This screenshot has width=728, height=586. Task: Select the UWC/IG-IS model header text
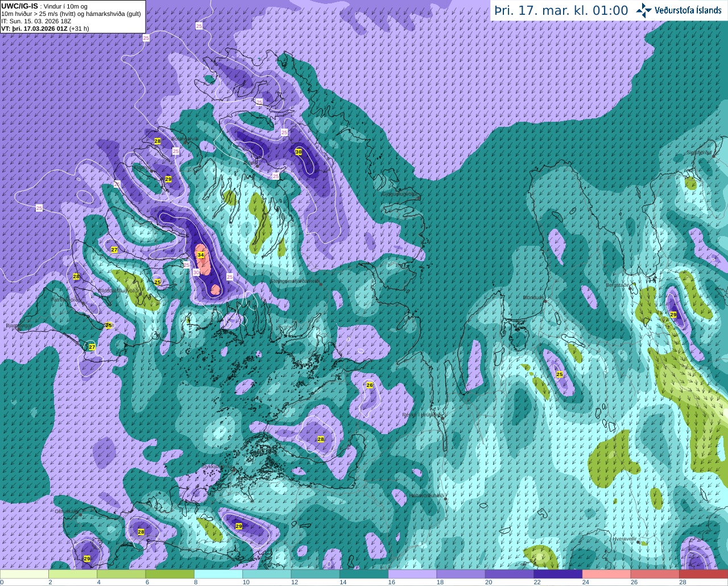(20, 6)
